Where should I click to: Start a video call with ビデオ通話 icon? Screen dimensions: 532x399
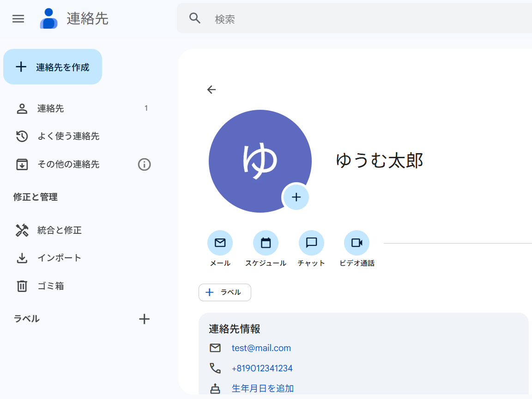357,243
